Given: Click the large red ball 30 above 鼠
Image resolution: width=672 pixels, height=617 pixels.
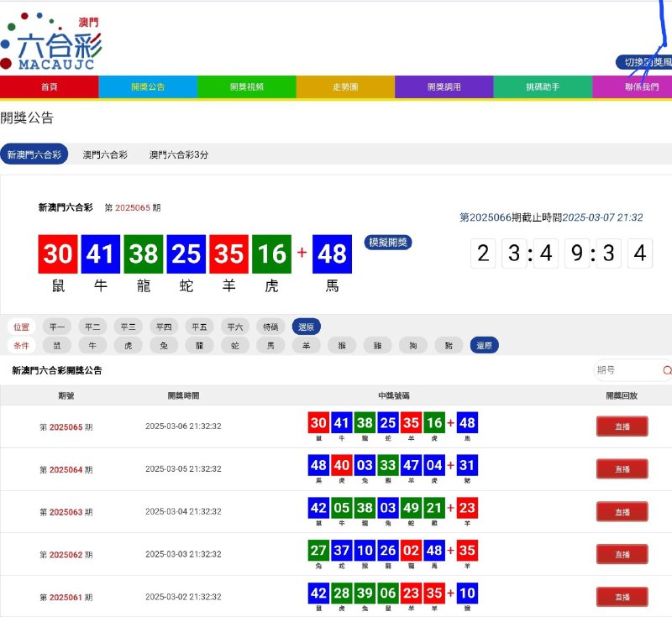Looking at the screenshot, I should [58, 254].
